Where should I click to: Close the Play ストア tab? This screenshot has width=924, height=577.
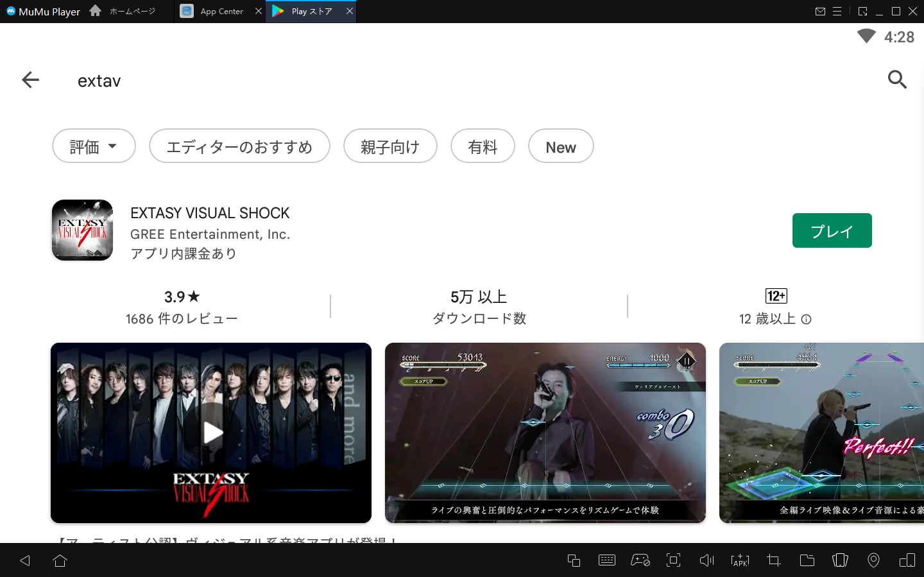pyautogui.click(x=350, y=11)
